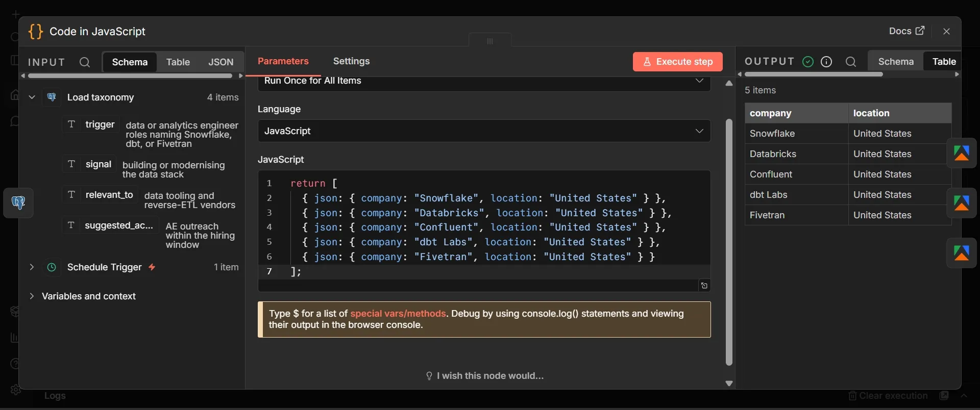Click the location column header

[900, 113]
